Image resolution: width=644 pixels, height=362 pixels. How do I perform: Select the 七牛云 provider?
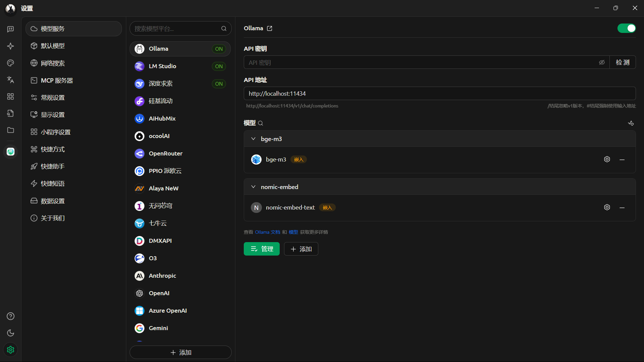coord(180,223)
